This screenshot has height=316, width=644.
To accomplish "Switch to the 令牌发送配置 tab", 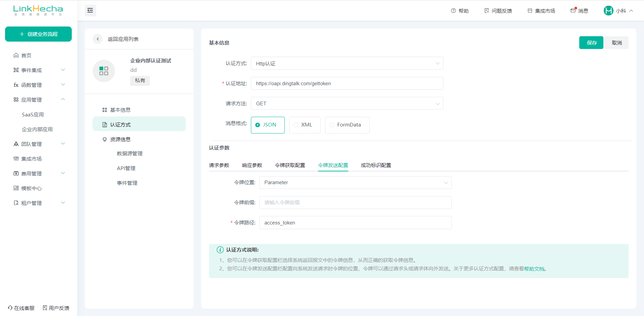I will [333, 165].
